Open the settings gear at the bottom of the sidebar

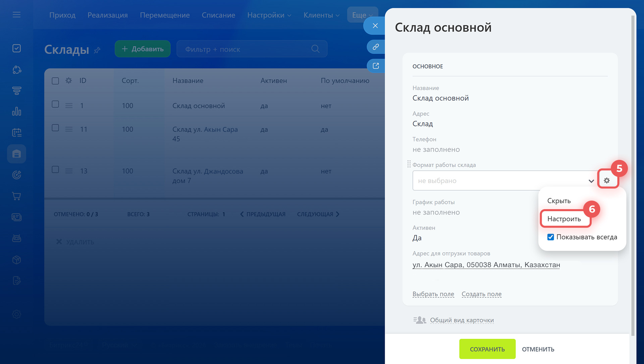pos(16,314)
